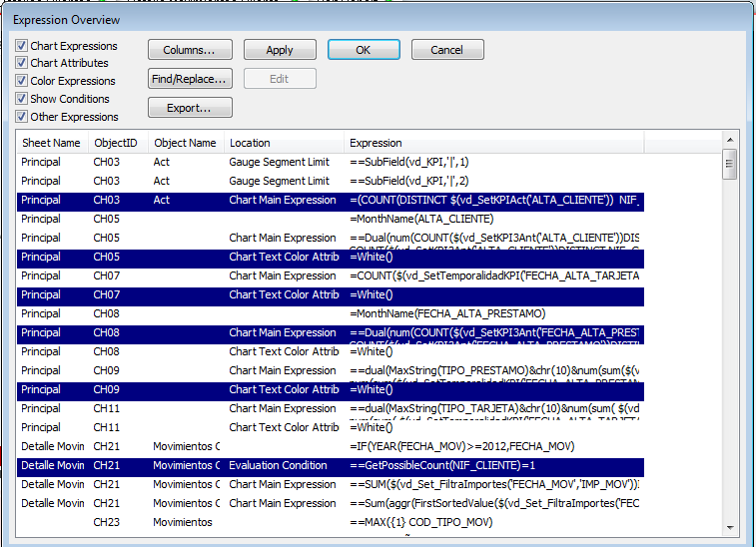
Task: Sort by the Sheet Name column header
Action: (52, 143)
